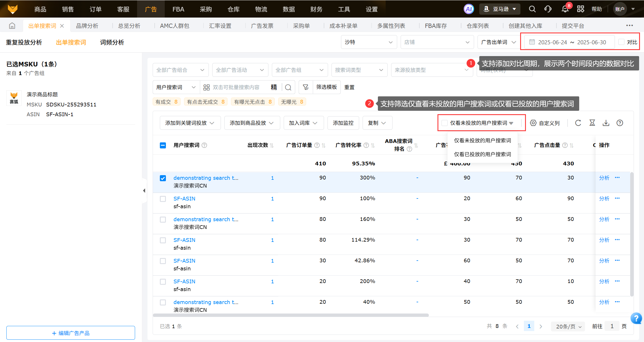Toggle the 仅看未投放的用户搜索词 checkbox
644x342 pixels.
(x=445, y=123)
